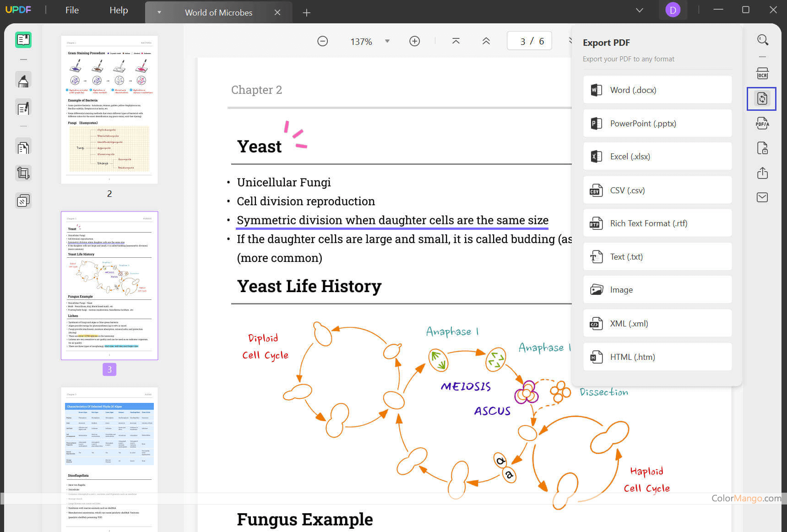Open the Organize Pages tool

point(23,147)
